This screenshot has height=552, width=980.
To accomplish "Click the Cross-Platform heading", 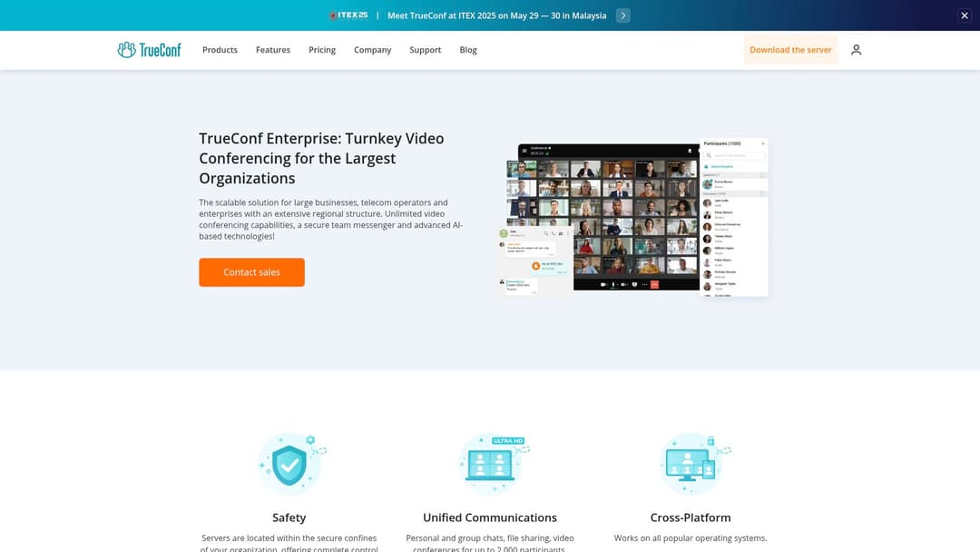I will [691, 517].
